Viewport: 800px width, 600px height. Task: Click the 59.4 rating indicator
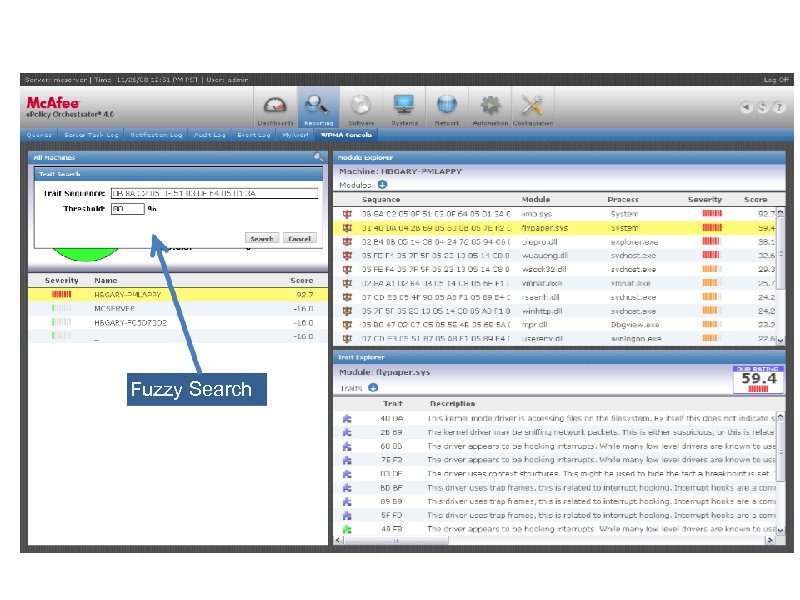tap(758, 380)
